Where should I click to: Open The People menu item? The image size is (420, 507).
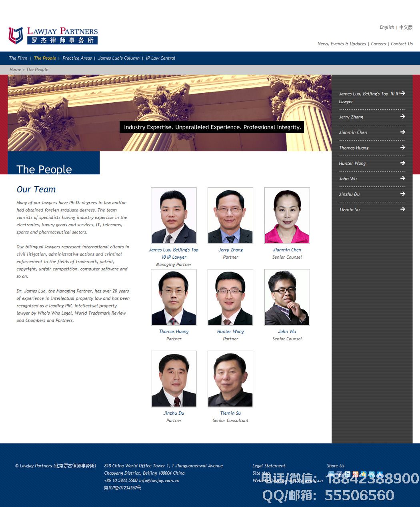[x=45, y=58]
